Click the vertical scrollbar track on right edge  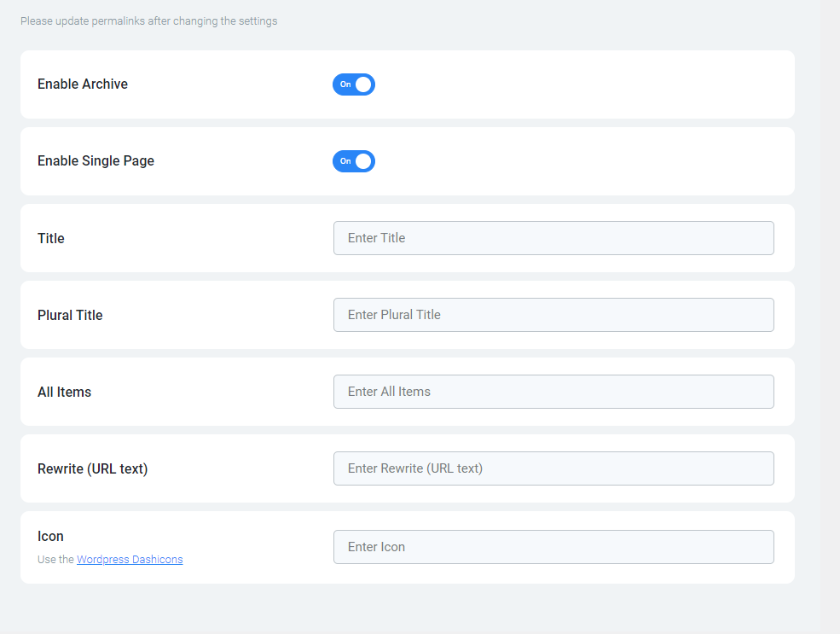[x=829, y=317]
